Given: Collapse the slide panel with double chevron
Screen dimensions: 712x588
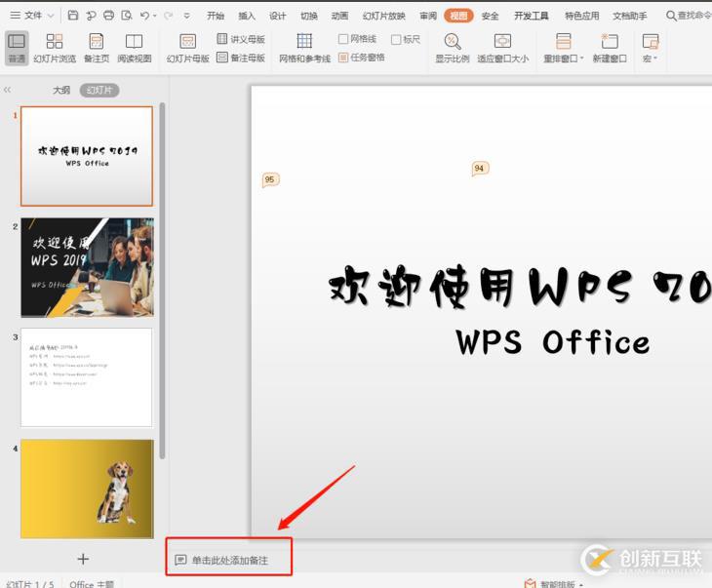Looking at the screenshot, I should pos(7,90).
